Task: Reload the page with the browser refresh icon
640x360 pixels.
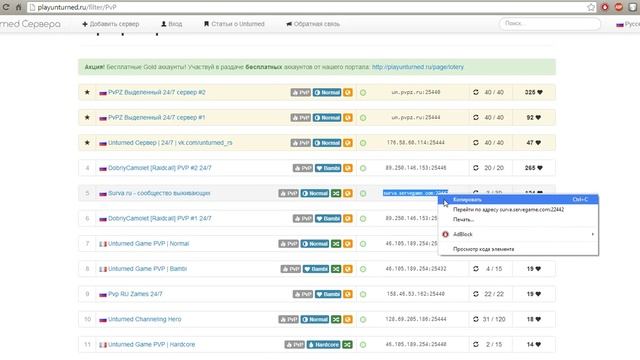Action: [x=6, y=7]
